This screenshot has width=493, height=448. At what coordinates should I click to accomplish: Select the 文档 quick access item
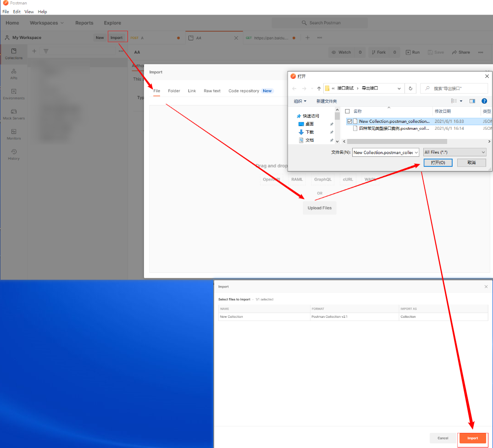310,140
